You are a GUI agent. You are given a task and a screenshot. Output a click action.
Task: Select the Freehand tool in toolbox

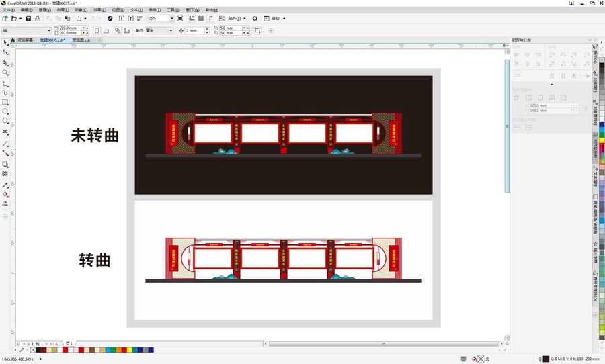pos(5,84)
